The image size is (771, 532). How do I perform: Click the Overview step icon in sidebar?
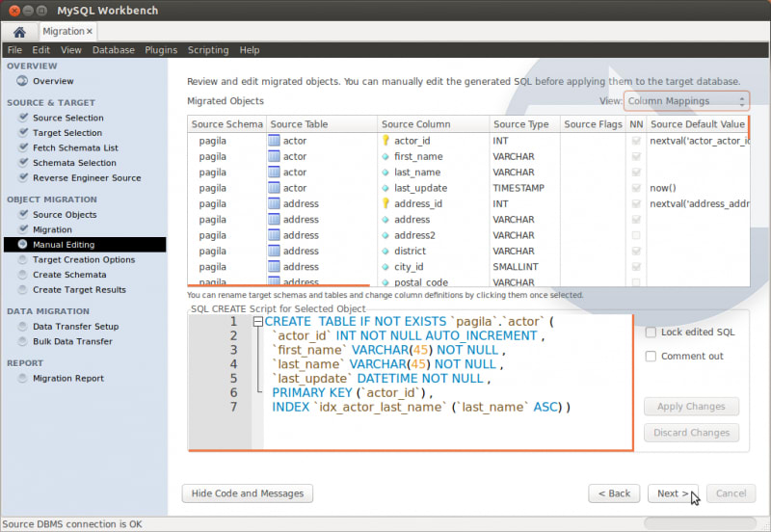22,81
